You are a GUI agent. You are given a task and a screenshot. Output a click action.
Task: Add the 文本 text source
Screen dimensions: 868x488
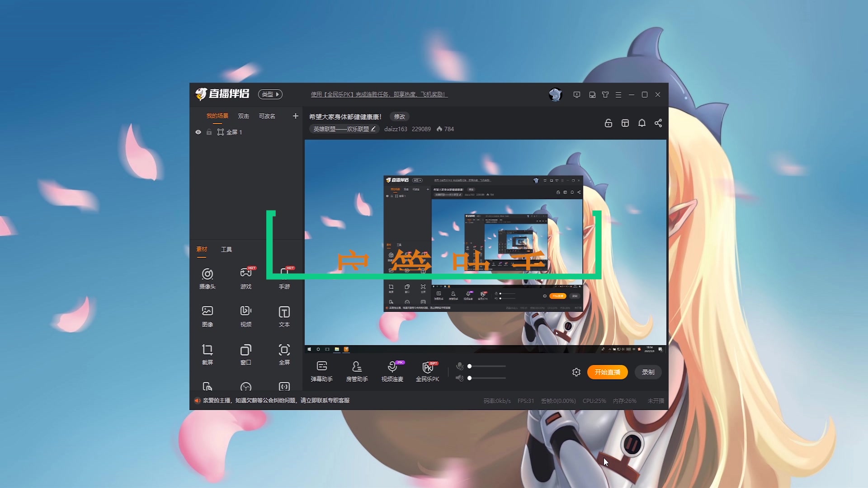coord(284,316)
